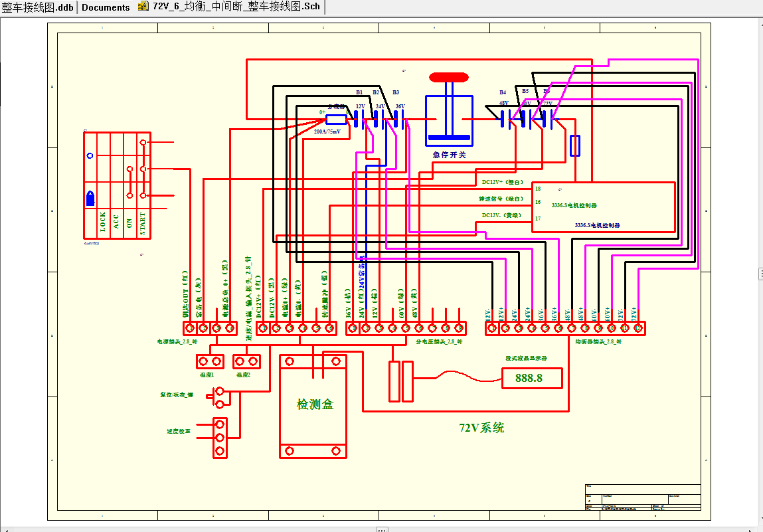
Task: Click the 电源接头_2.8_针 connector label
Action: (x=177, y=341)
